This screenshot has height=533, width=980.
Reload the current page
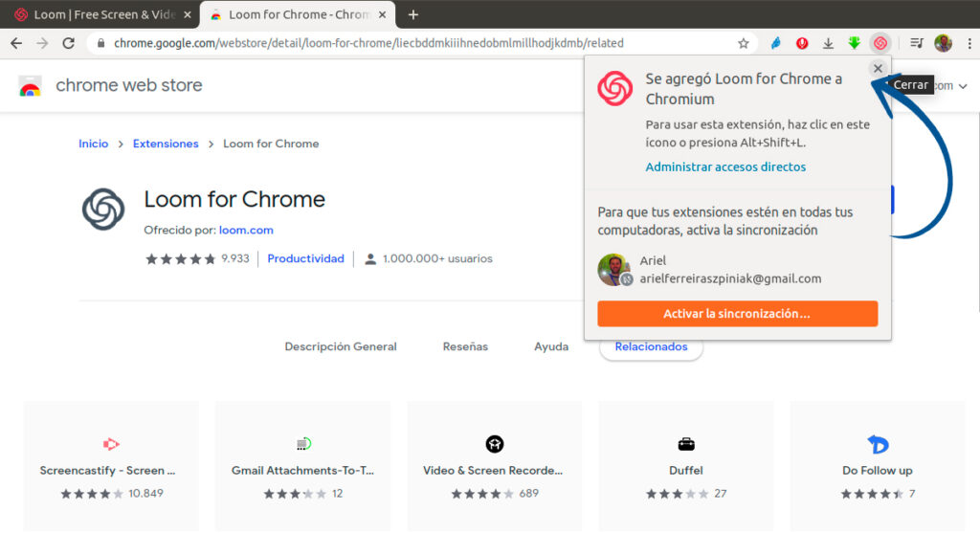click(69, 43)
